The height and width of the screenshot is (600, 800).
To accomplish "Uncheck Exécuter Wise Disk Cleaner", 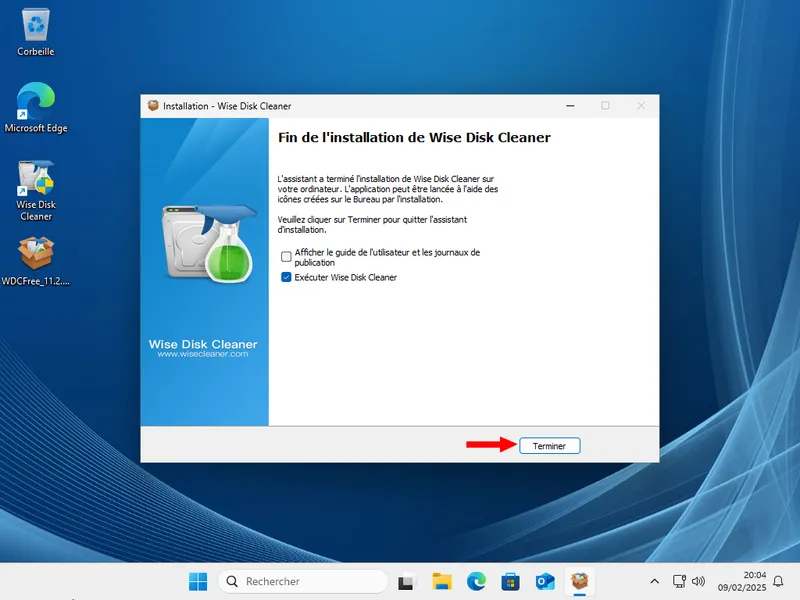I will 286,277.
